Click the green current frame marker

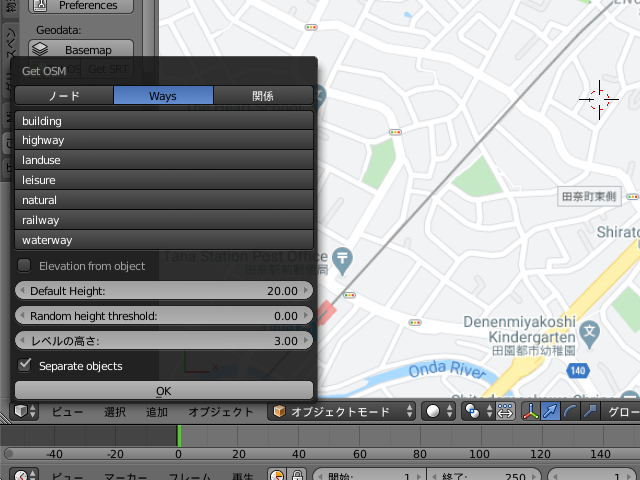pos(179,436)
